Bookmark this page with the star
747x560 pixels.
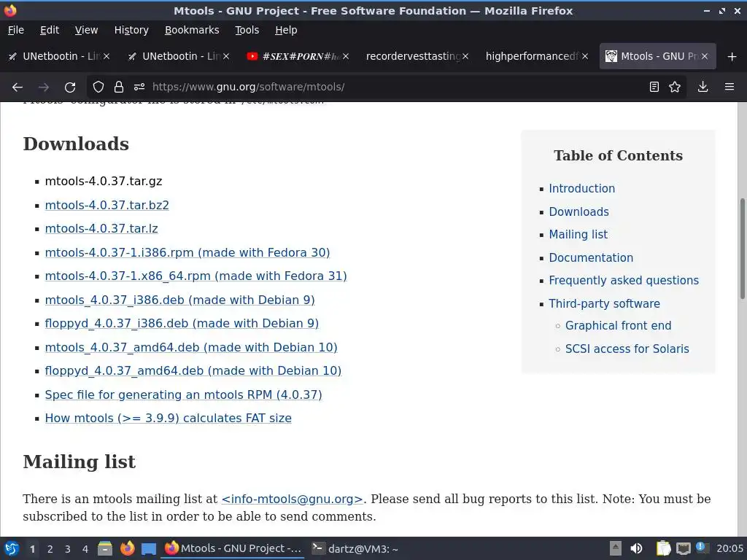(675, 87)
